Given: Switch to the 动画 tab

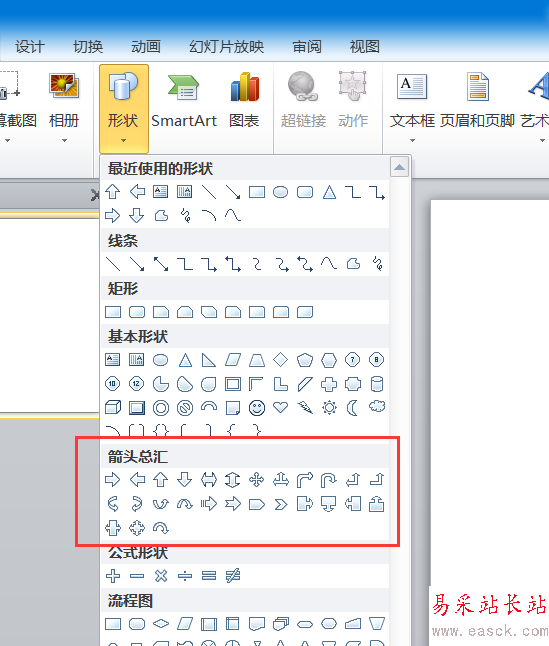Looking at the screenshot, I should (146, 47).
